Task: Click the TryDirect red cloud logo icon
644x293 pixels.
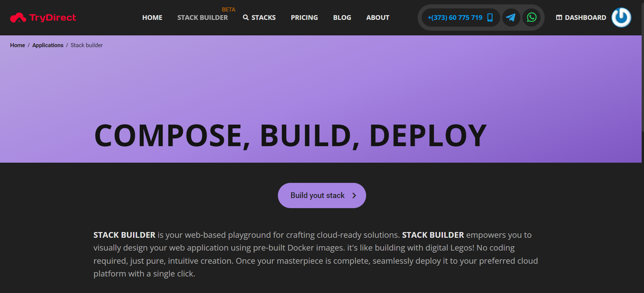Action: pos(18,18)
